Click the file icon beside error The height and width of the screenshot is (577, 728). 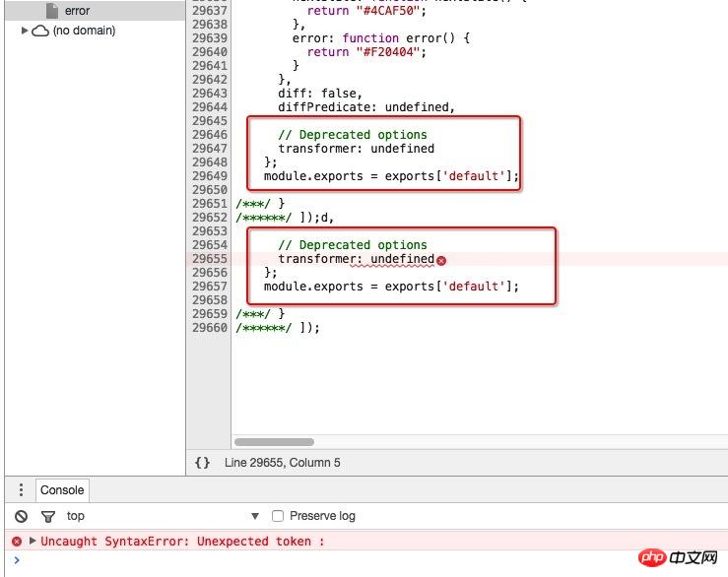[x=52, y=11]
